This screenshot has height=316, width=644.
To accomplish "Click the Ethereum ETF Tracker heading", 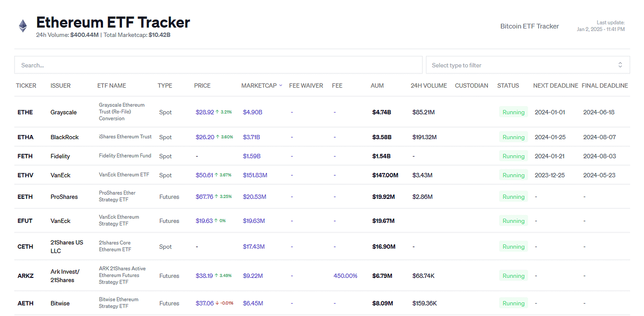I will (113, 22).
